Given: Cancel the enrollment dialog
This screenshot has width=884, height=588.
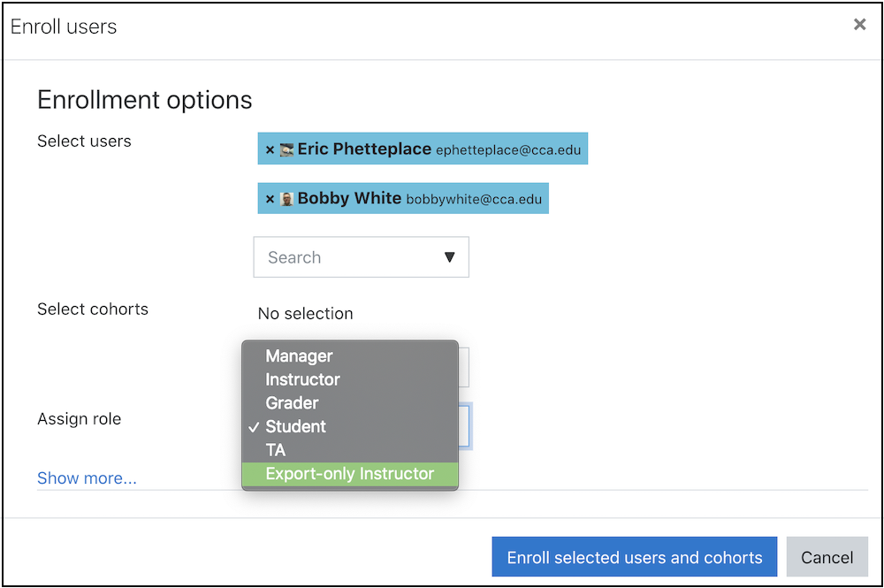Looking at the screenshot, I should (827, 557).
